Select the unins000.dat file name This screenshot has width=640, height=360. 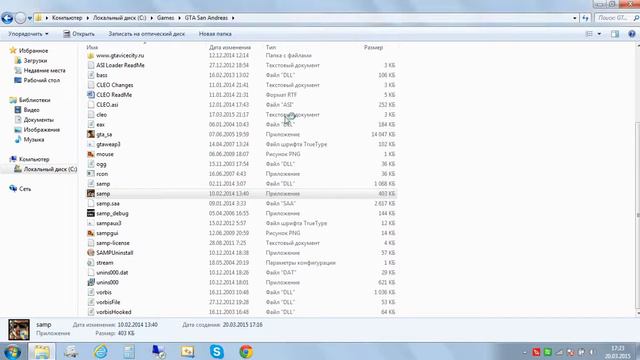point(112,273)
